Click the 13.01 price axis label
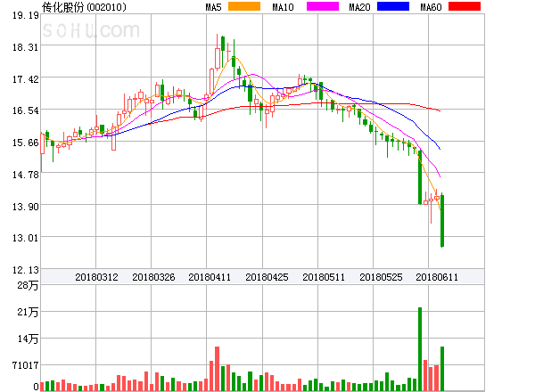 click(x=26, y=238)
